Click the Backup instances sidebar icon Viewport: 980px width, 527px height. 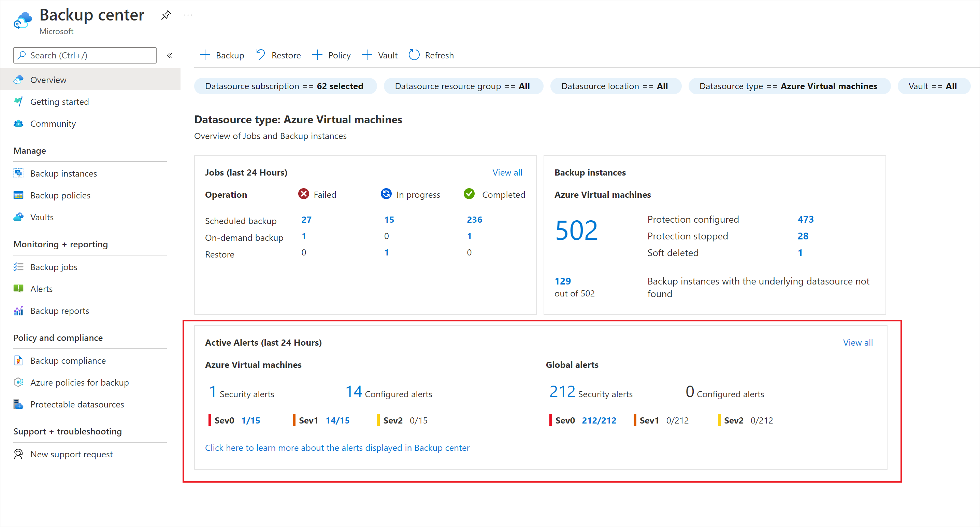[x=19, y=172]
